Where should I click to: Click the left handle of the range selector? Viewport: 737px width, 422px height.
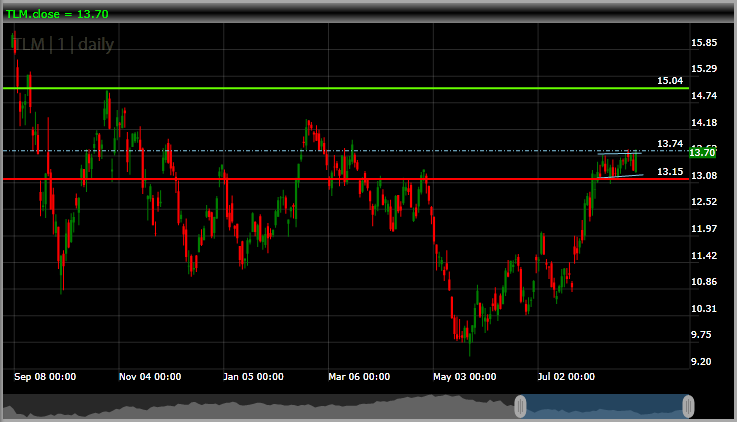520,406
